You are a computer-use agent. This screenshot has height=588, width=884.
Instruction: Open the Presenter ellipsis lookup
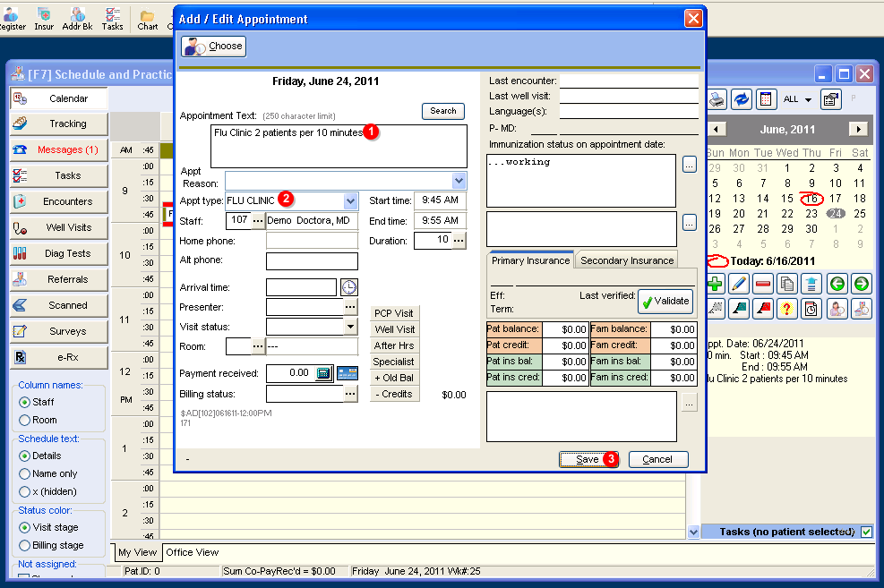pos(351,306)
